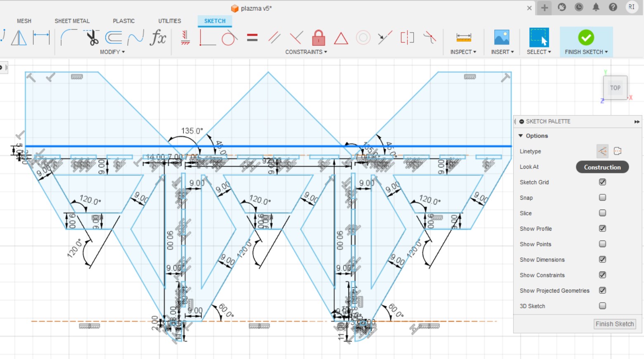The height and width of the screenshot is (359, 644).
Task: Switch to the MESH tab
Action: (x=24, y=21)
